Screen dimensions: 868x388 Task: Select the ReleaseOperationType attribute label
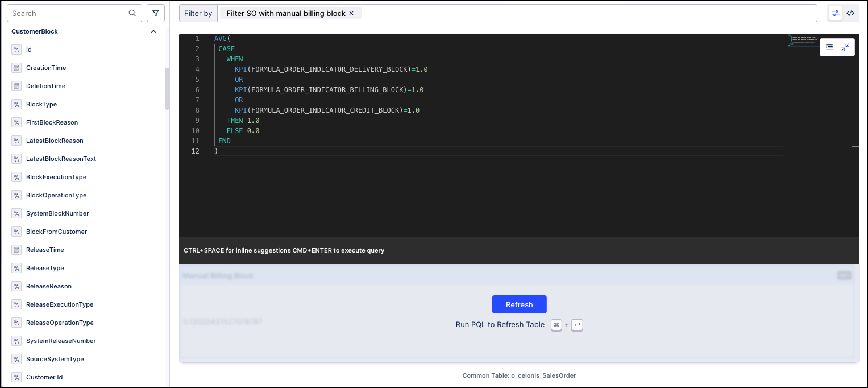[60, 323]
